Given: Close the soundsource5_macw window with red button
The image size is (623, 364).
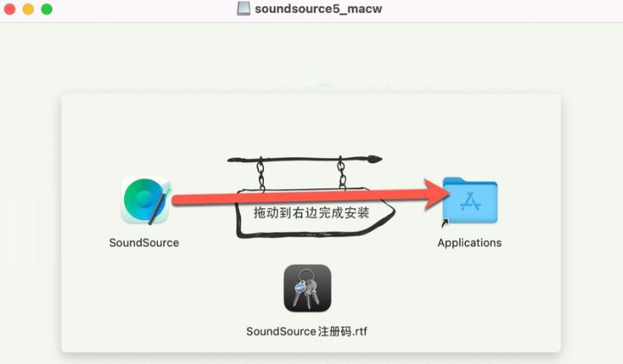Looking at the screenshot, I should 9,9.
